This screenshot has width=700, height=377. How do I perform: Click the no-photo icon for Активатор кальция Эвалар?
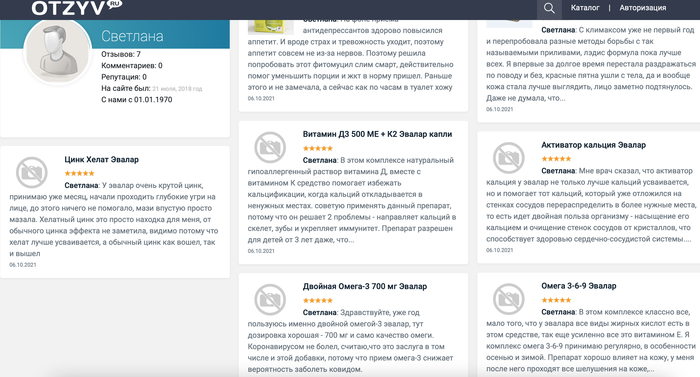pos(508,158)
